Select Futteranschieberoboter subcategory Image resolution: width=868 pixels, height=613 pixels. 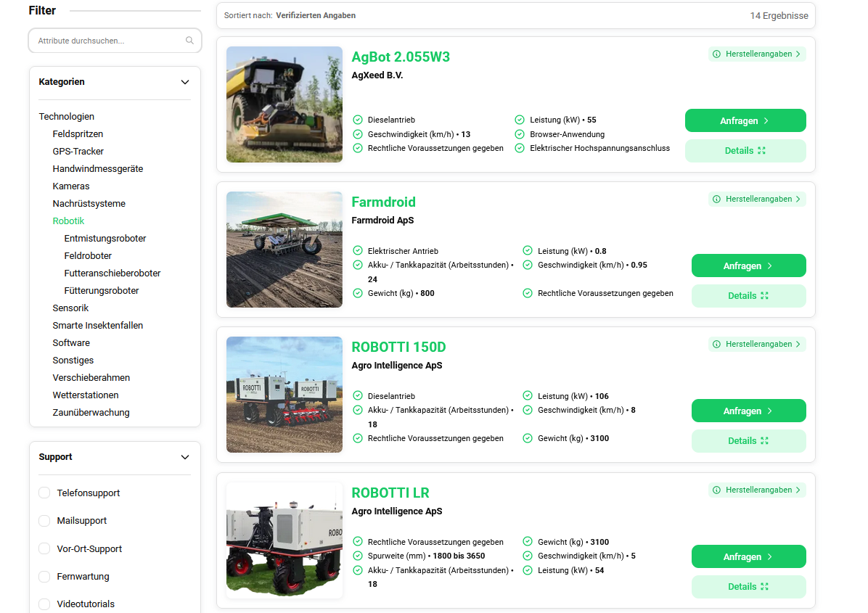[x=112, y=273]
